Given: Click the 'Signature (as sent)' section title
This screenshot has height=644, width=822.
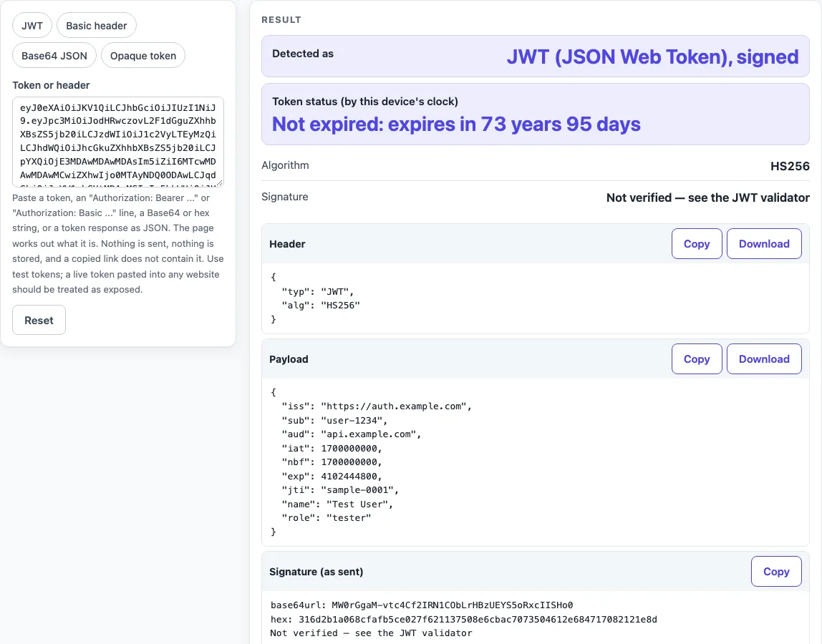Looking at the screenshot, I should click(316, 572).
